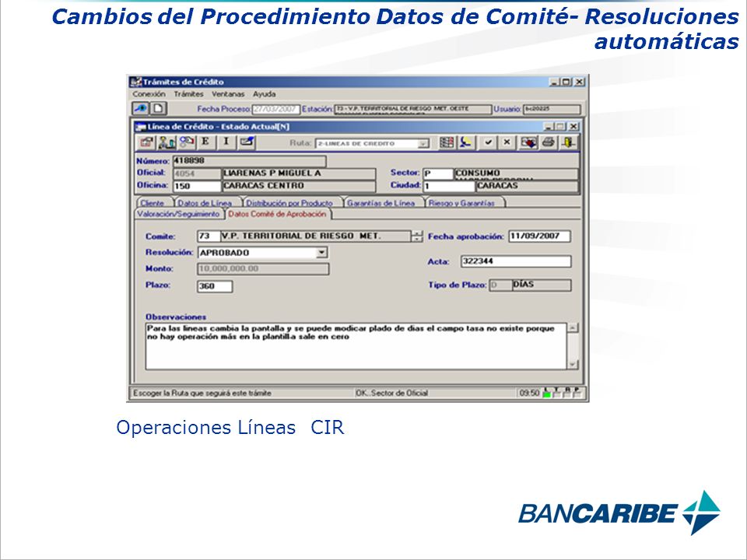Click the Comité code field 73
Viewport: 747px width, 560px height.
209,236
